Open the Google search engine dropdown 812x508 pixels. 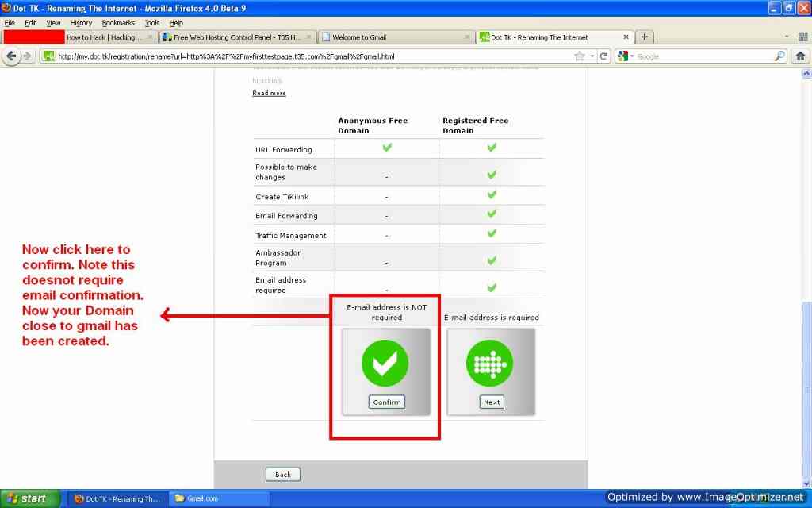pyautogui.click(x=632, y=56)
